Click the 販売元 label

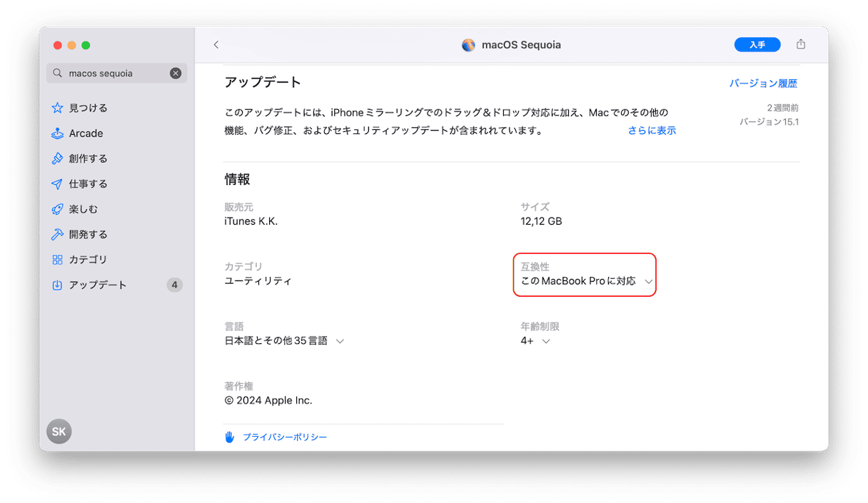tap(238, 207)
